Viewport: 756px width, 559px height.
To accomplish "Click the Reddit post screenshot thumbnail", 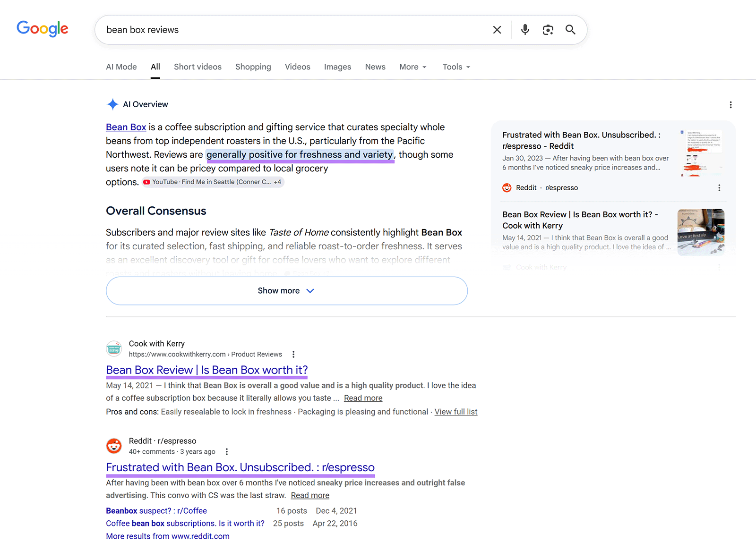I will 701,153.
